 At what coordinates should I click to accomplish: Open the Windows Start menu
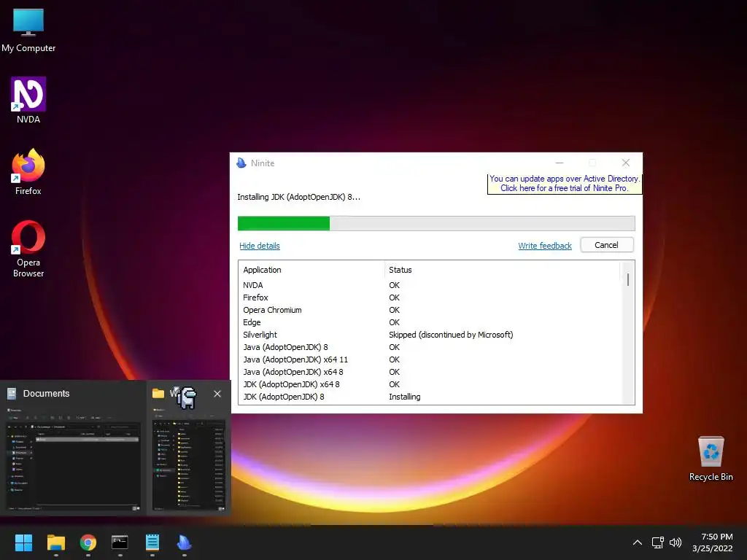pyautogui.click(x=23, y=542)
